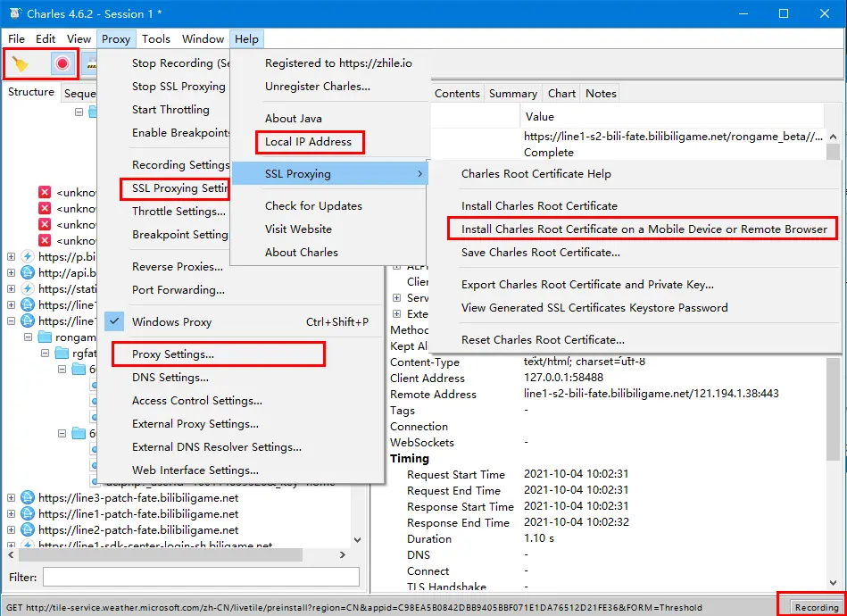Click the red Record toolbar button
Viewport: 847px width, 616px height.
[62, 63]
